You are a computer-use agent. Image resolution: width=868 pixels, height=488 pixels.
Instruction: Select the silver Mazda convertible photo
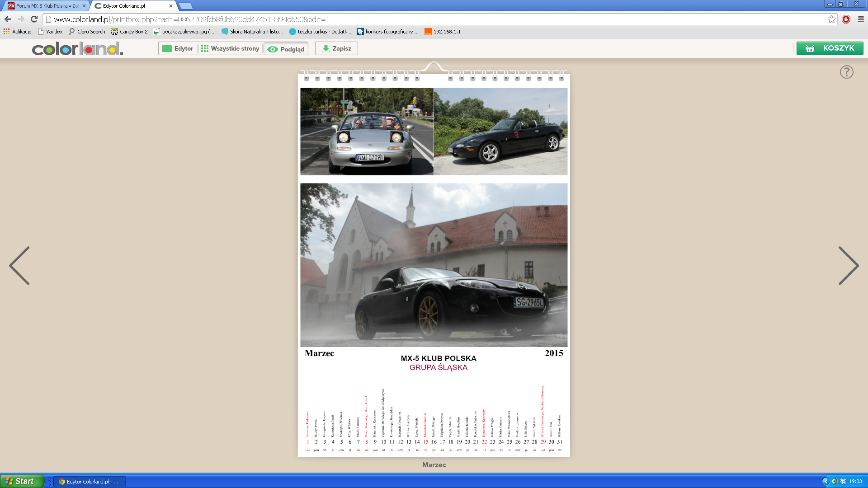tap(367, 131)
